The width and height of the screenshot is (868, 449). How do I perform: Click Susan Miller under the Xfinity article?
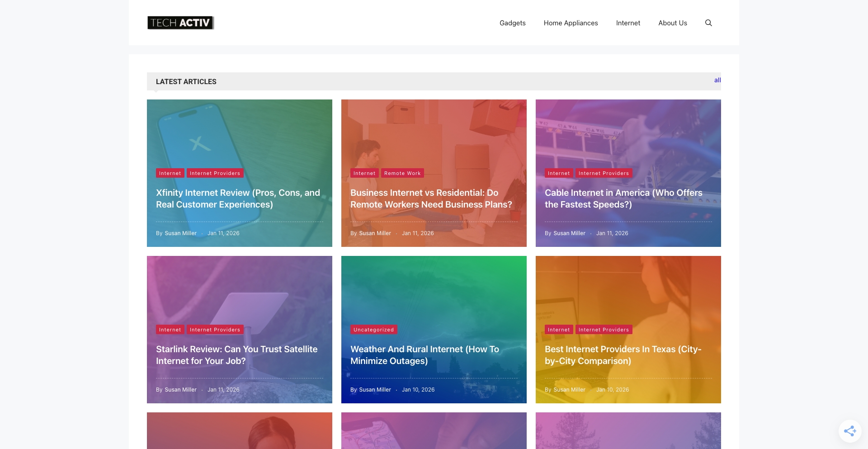180,233
